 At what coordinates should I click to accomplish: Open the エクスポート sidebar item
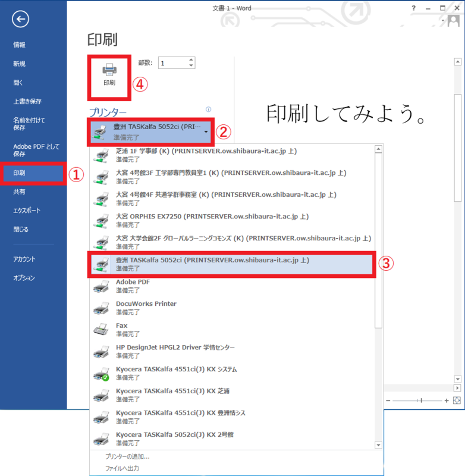click(x=27, y=211)
